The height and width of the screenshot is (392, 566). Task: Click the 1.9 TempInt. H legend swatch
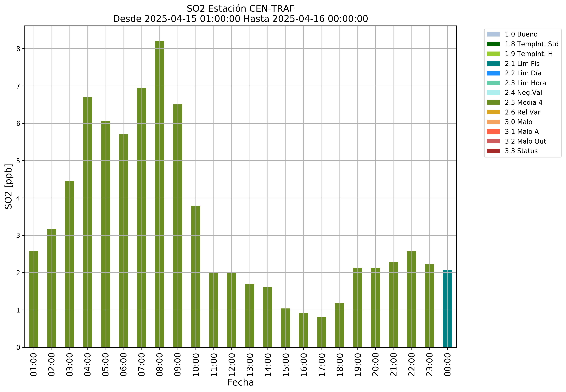coord(493,54)
